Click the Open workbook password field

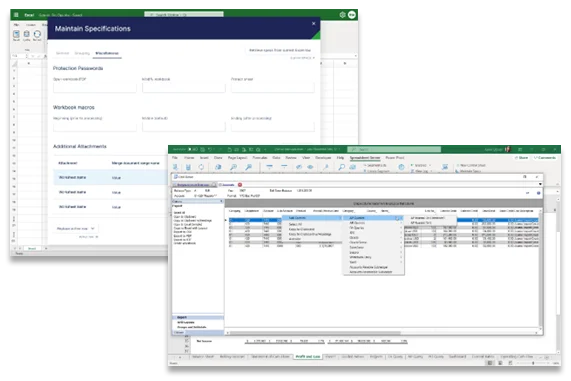point(95,88)
